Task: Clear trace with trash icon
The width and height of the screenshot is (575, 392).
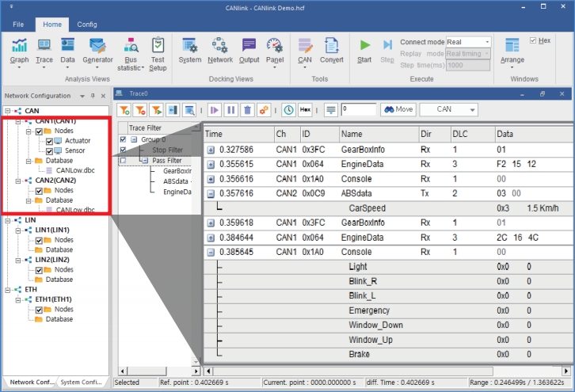Action: (248, 109)
